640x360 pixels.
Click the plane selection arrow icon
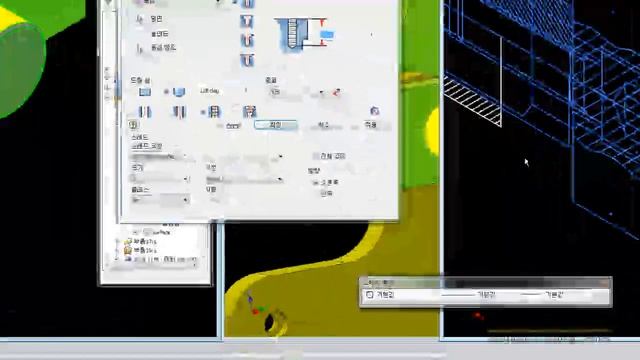[140, 19]
